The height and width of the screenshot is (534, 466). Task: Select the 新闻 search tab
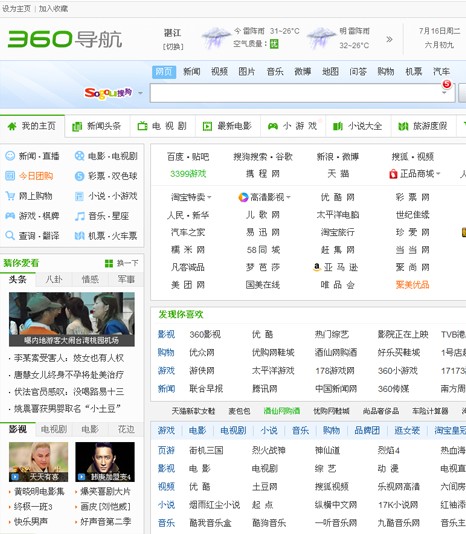(x=191, y=72)
